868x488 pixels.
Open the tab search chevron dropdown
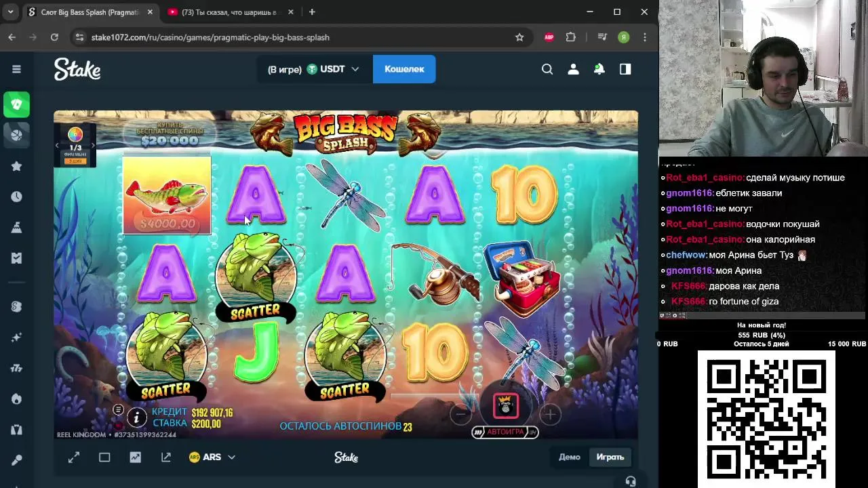coord(11,12)
